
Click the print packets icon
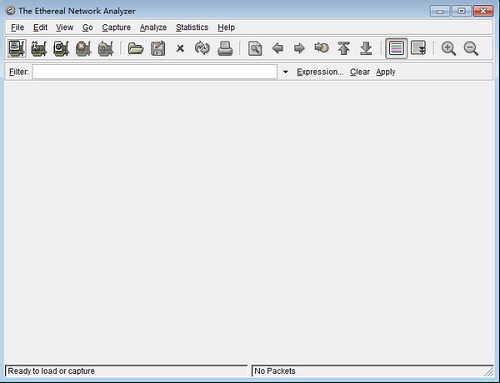point(225,49)
